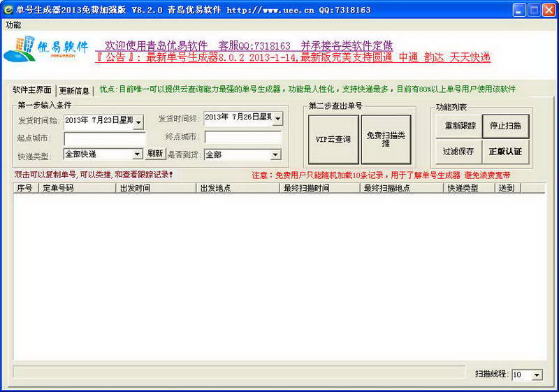This screenshot has height=392, width=559.
Task: Open the red 公告 announcement link
Action: pos(293,57)
